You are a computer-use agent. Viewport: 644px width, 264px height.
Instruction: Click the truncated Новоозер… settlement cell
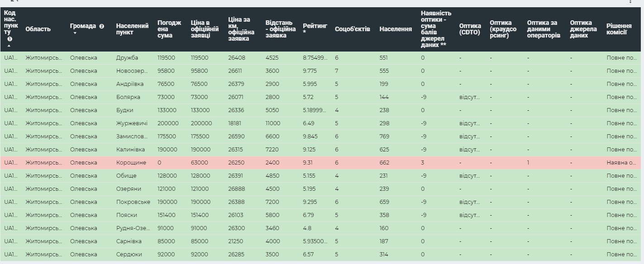click(x=132, y=71)
